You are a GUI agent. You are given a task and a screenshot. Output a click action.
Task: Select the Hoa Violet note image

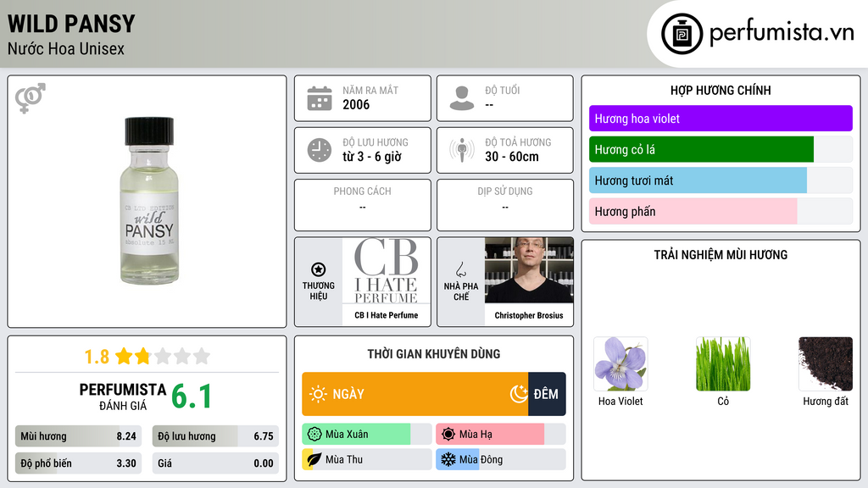coord(620,364)
